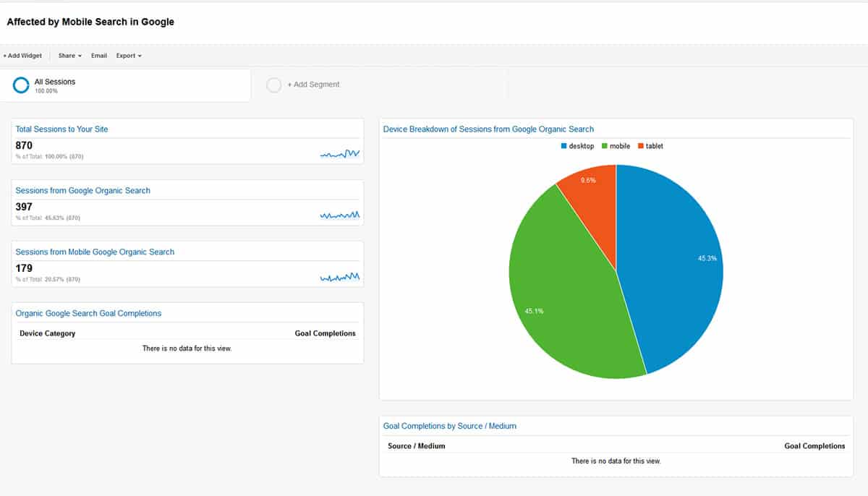Click the empty Add Segment circle icon
The width and height of the screenshot is (868, 496).
(x=274, y=85)
